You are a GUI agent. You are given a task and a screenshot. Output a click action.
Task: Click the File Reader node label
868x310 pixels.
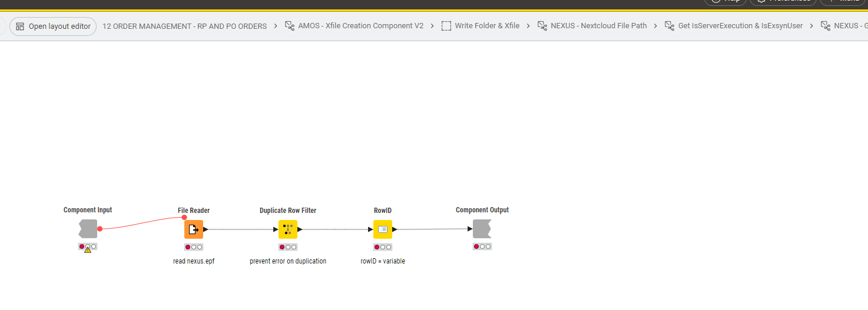click(194, 211)
